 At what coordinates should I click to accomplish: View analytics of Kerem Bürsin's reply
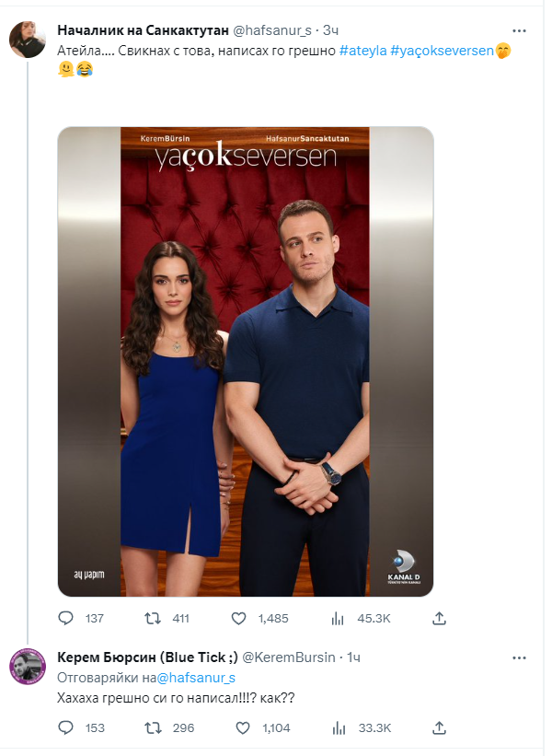pos(337,727)
